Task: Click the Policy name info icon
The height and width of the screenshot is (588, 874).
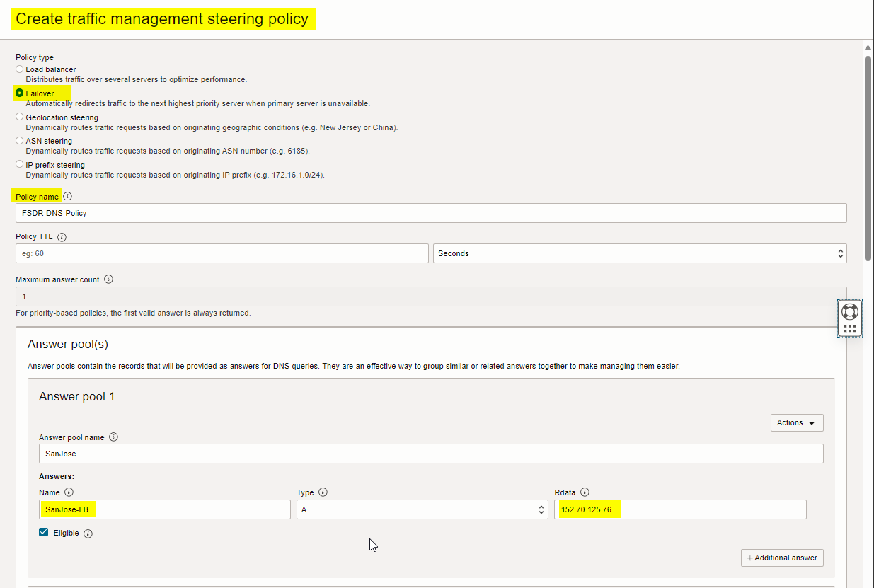Action: [x=68, y=197]
